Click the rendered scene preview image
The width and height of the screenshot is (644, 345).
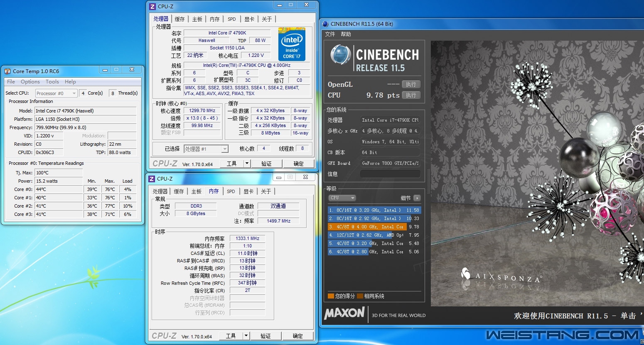[537, 173]
